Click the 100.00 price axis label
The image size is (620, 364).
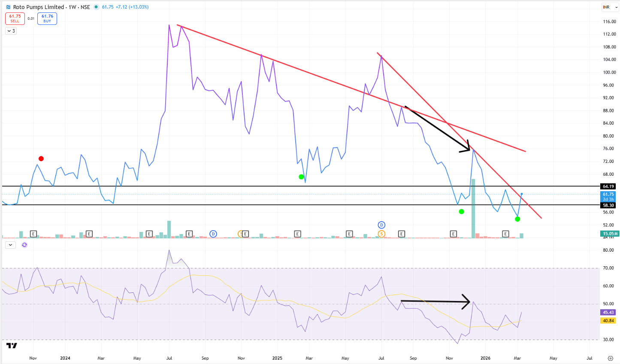click(x=609, y=72)
